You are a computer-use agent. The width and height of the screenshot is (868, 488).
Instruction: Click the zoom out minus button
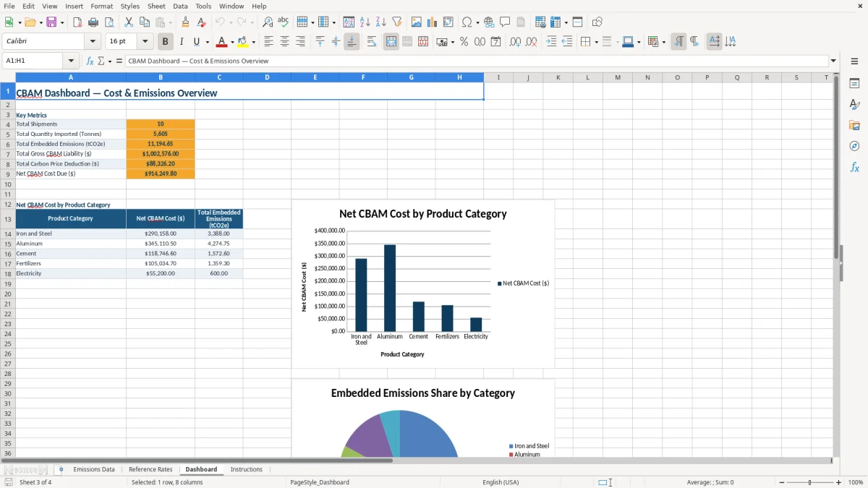(782, 482)
